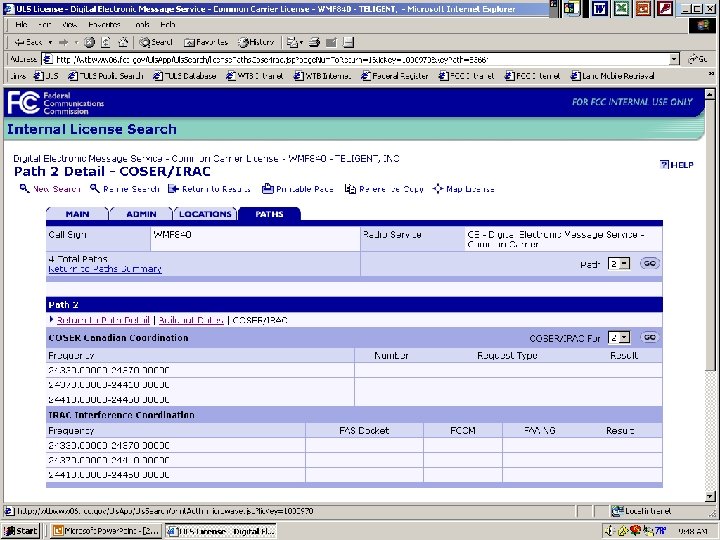Image resolution: width=720 pixels, height=540 pixels.
Task: Open the ULS Public Search link shortcut
Action: coord(106,76)
